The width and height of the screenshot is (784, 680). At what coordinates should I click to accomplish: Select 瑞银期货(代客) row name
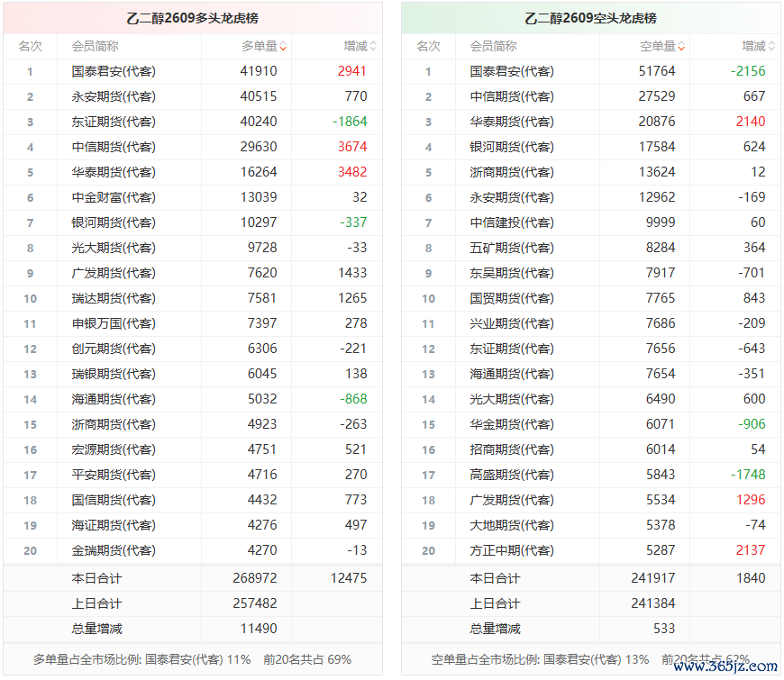tap(114, 374)
